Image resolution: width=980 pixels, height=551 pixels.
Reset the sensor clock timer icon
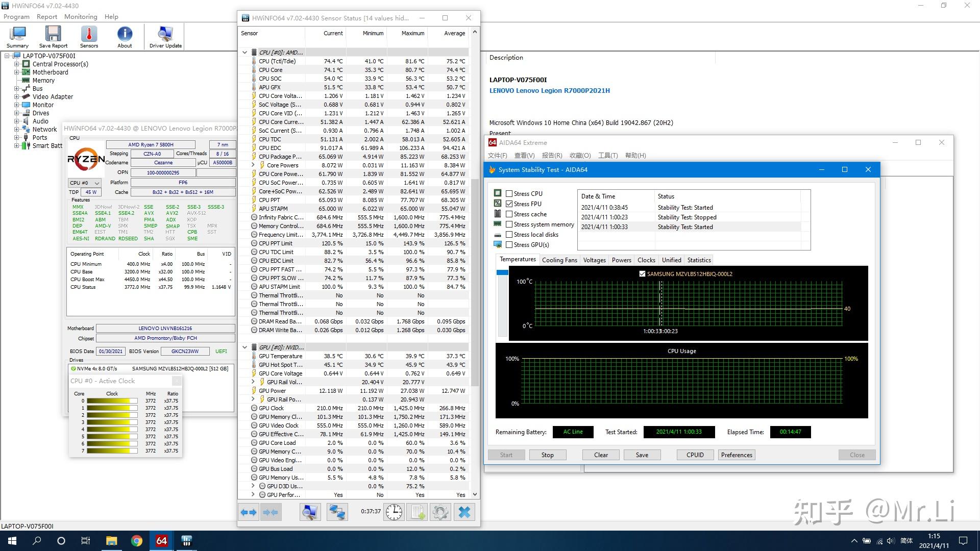coord(394,512)
